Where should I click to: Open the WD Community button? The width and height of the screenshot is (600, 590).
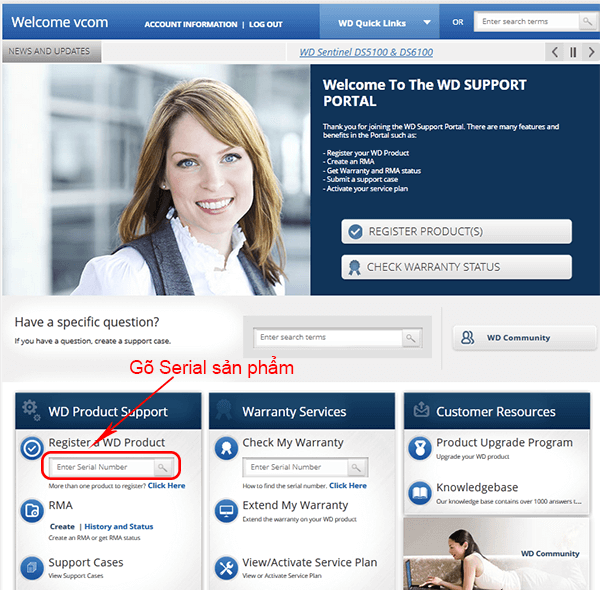tap(524, 338)
